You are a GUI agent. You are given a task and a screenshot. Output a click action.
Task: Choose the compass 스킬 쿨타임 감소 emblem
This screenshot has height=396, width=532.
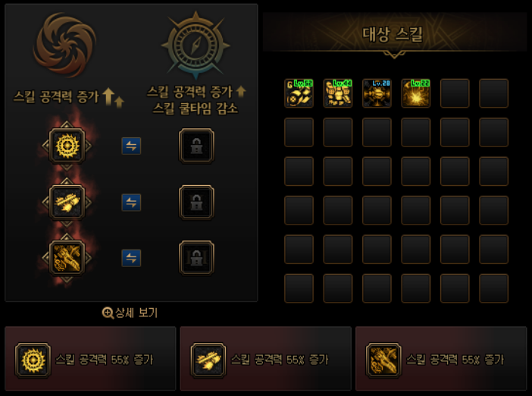196,45
